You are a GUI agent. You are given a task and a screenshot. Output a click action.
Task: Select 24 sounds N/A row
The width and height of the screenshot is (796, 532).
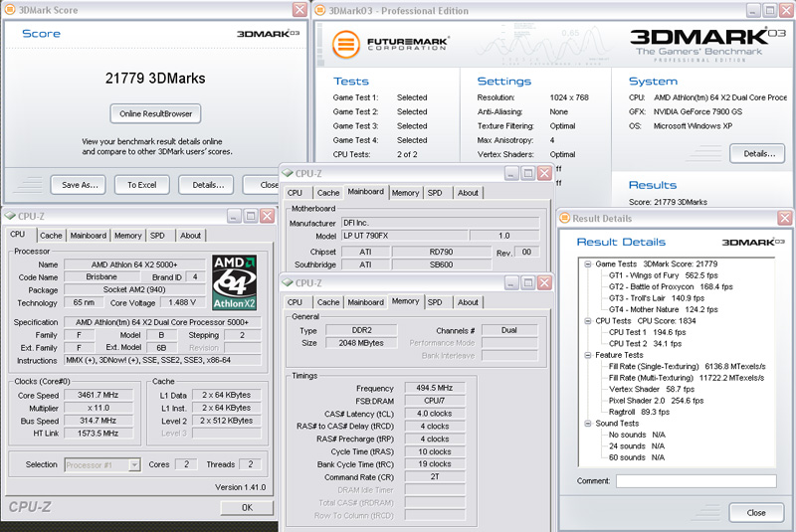(x=637, y=446)
